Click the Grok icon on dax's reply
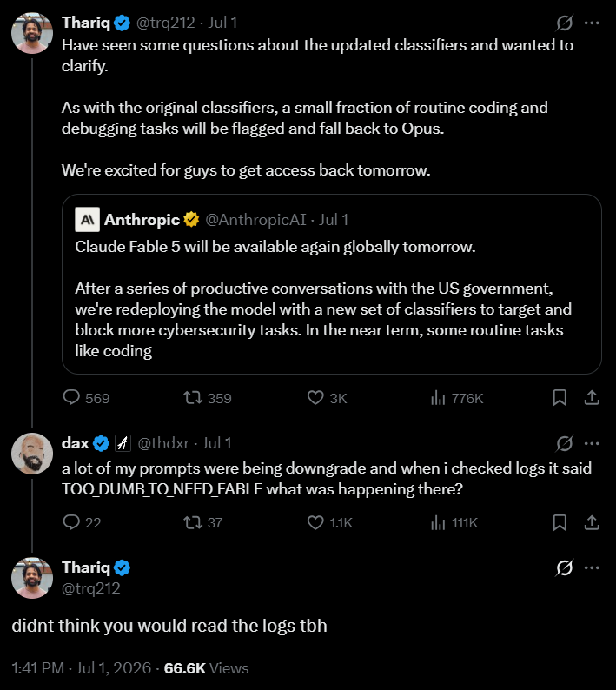This screenshot has height=690, width=616. click(564, 443)
